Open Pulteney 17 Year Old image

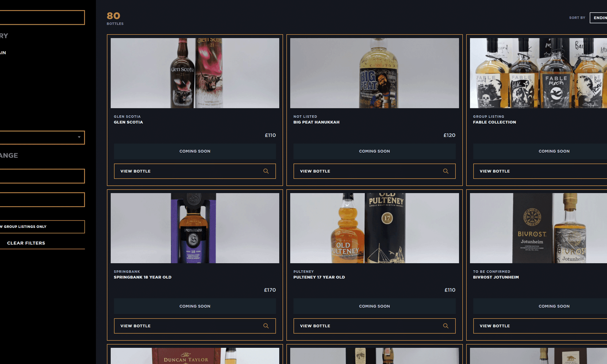pos(374,228)
